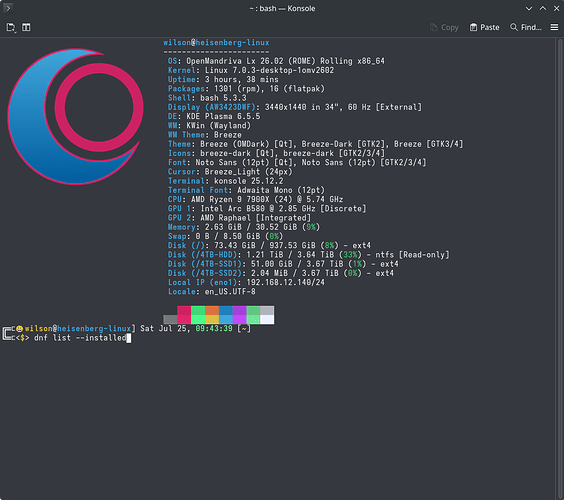The width and height of the screenshot is (564, 500).
Task: Click the 'GPU 1: Intel Arc B580' line
Action: tap(267, 209)
